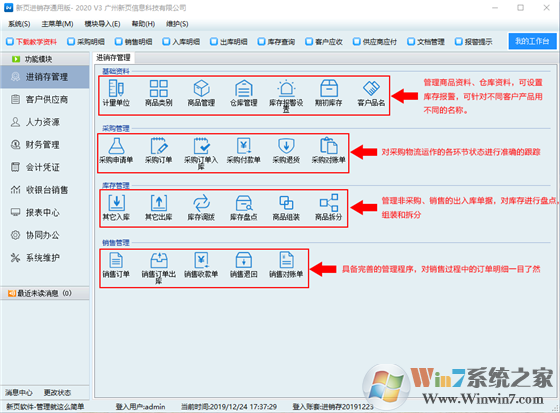This screenshot has width=560, height=413.
Task: Expand the 最近未读消息 (0) panel
Action: click(45, 293)
